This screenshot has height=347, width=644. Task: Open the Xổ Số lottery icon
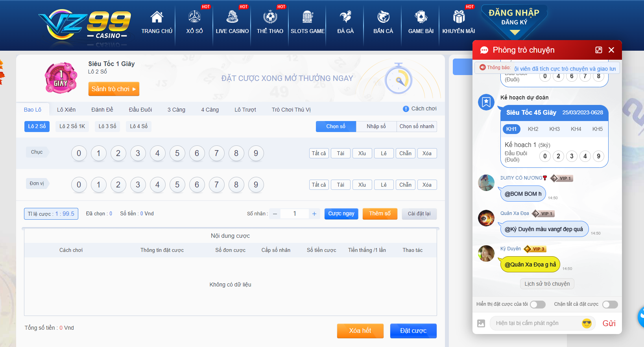tap(194, 17)
